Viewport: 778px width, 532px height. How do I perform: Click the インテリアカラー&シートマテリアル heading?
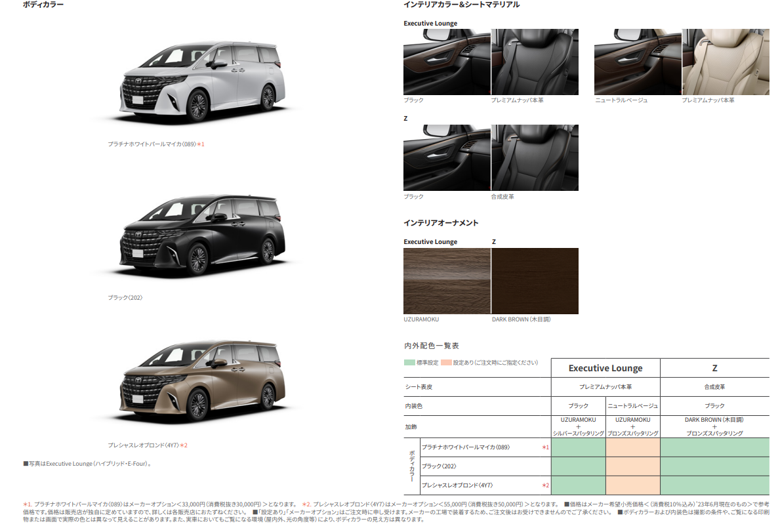coord(461,5)
